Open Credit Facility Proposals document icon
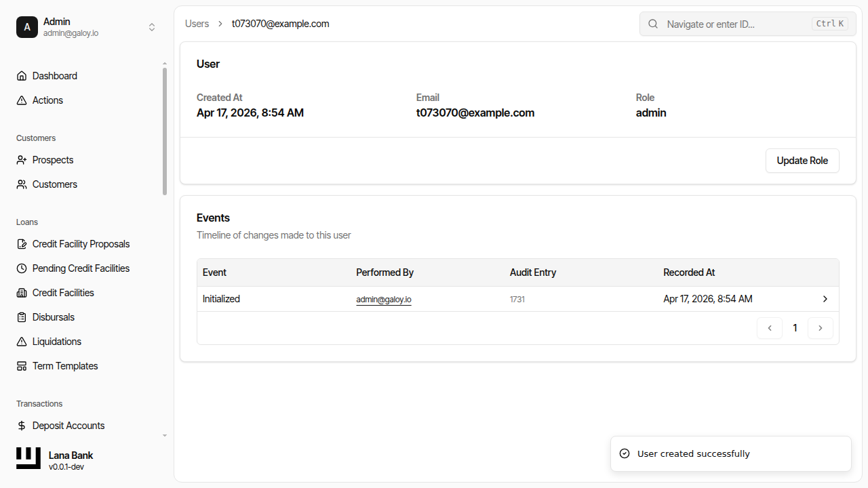The height and width of the screenshot is (488, 868). 21,243
